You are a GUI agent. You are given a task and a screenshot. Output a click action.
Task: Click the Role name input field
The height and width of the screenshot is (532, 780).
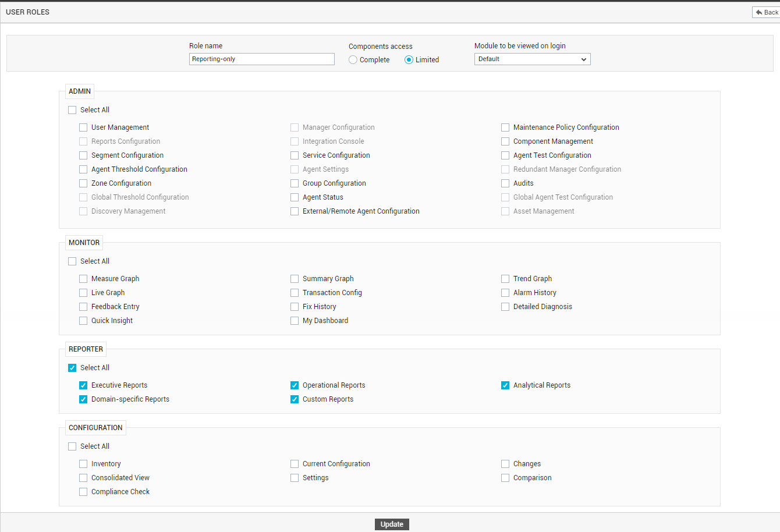point(262,59)
